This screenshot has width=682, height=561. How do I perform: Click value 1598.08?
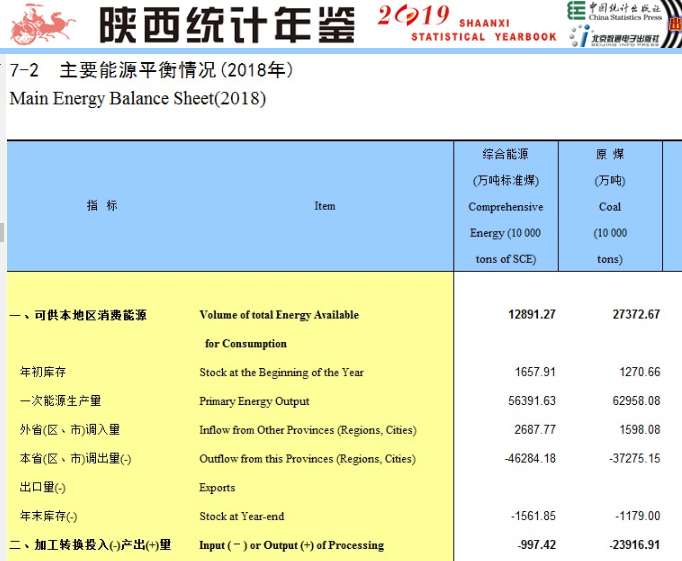tap(640, 430)
